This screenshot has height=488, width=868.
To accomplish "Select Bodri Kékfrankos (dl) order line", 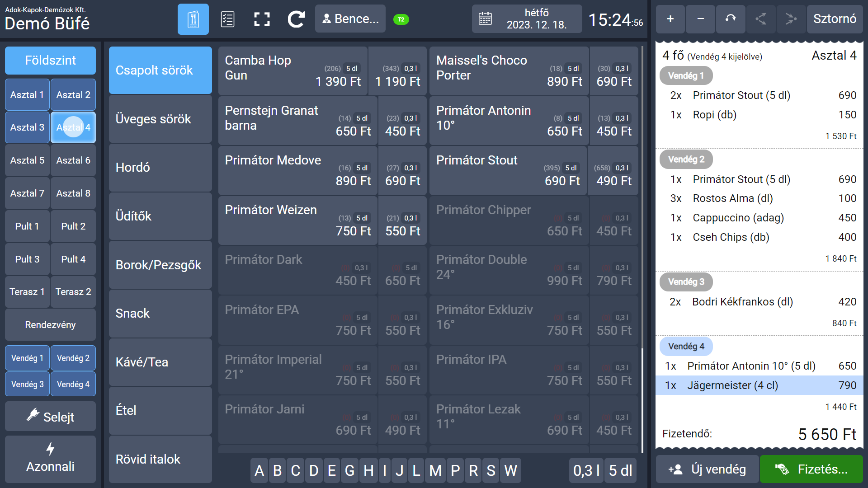I will 759,302.
